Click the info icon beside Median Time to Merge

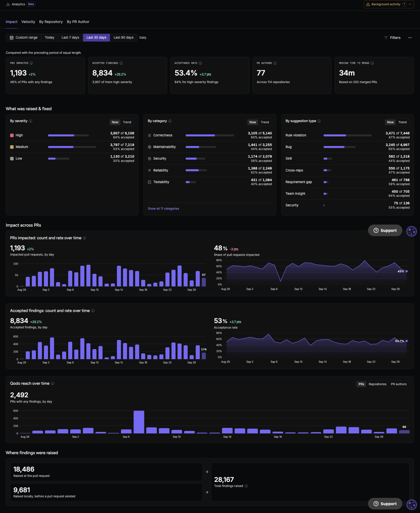372,63
